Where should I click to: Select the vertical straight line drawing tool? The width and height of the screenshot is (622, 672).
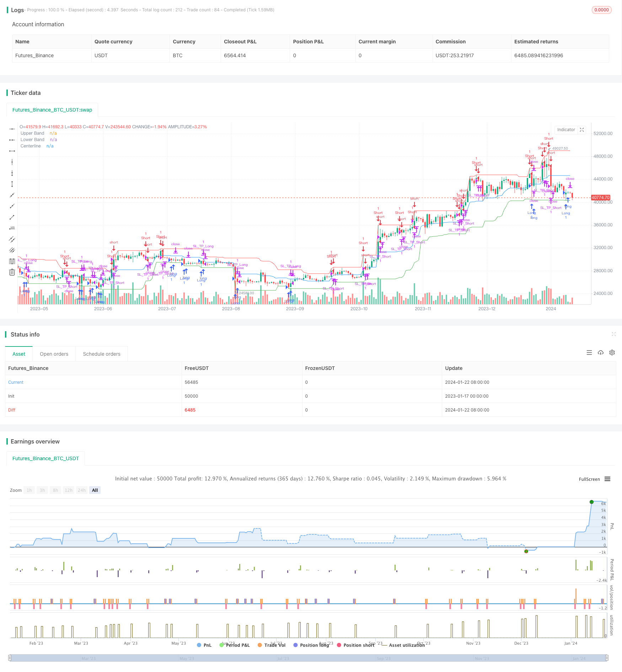tap(12, 162)
